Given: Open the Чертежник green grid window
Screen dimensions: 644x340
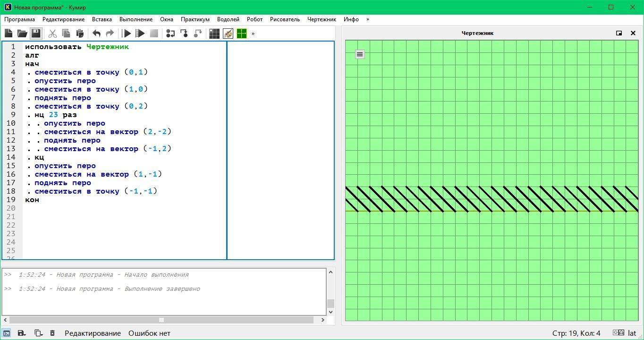Looking at the screenshot, I should [242, 34].
